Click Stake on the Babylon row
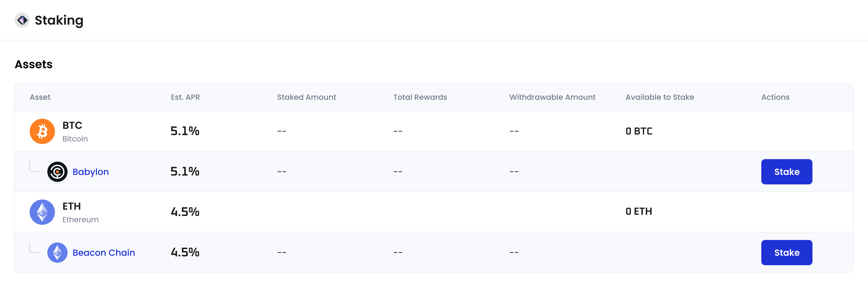Image resolution: width=868 pixels, height=289 pixels. pos(786,171)
